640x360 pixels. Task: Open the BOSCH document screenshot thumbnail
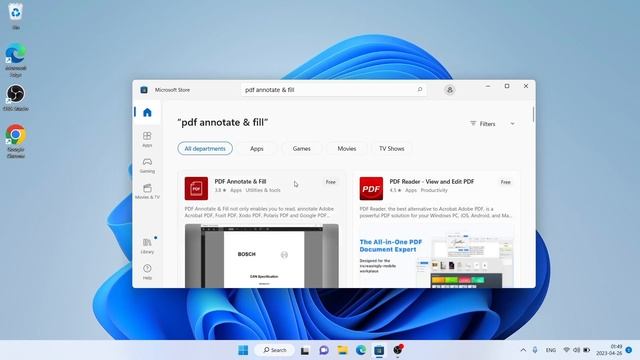262,256
